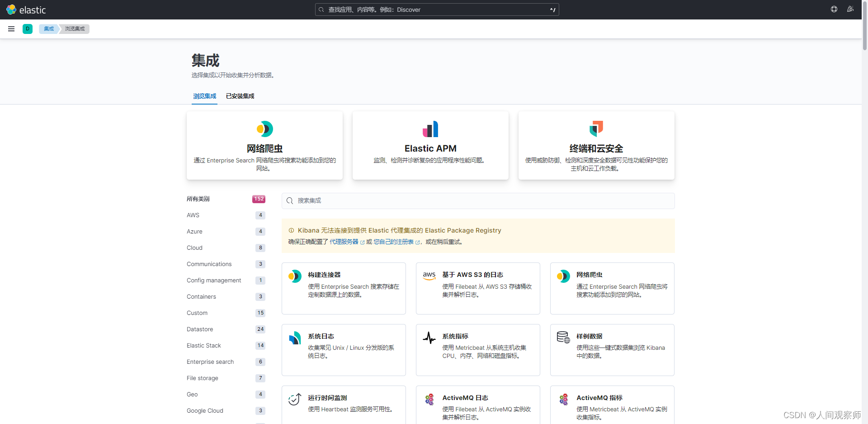The width and height of the screenshot is (868, 424).
Task: Focus the 搜索集成 search field
Action: [478, 201]
